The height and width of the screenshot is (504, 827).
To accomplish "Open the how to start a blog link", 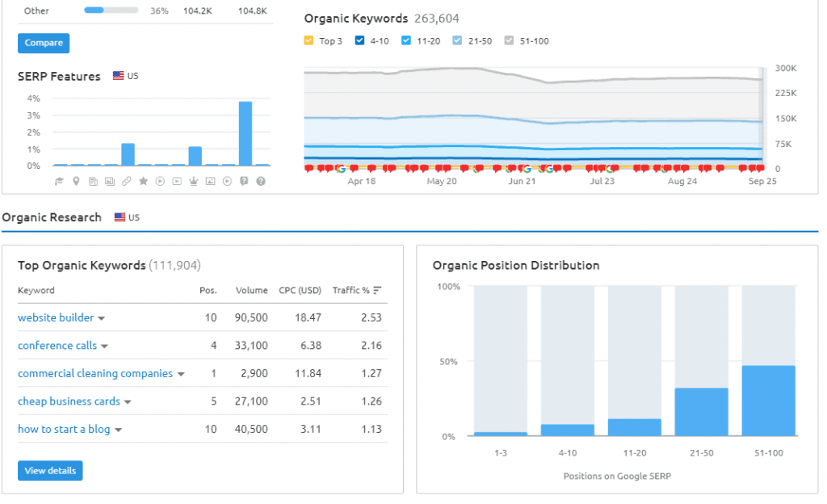I will [x=64, y=429].
